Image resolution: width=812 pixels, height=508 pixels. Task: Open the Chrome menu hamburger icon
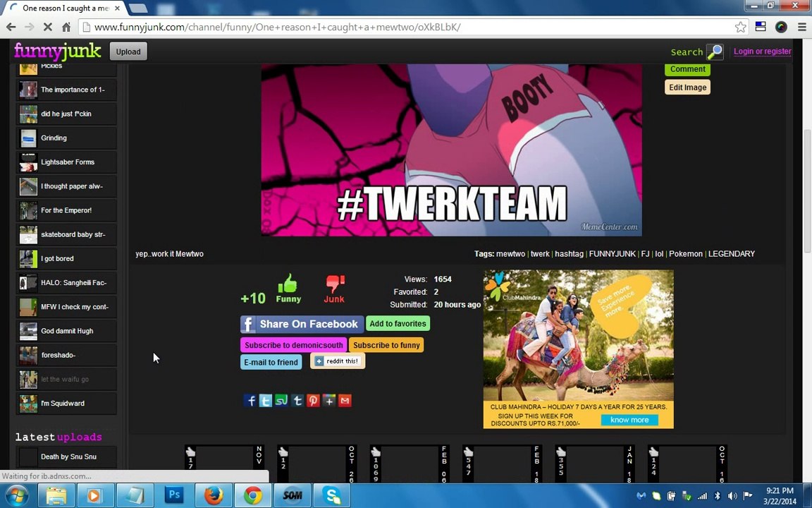coord(801,27)
